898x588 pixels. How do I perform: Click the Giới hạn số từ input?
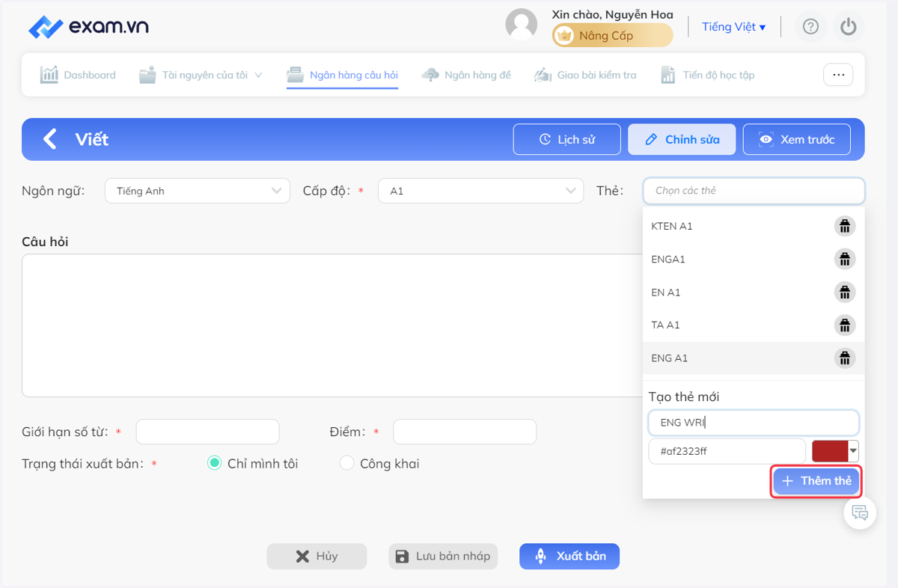click(x=207, y=432)
